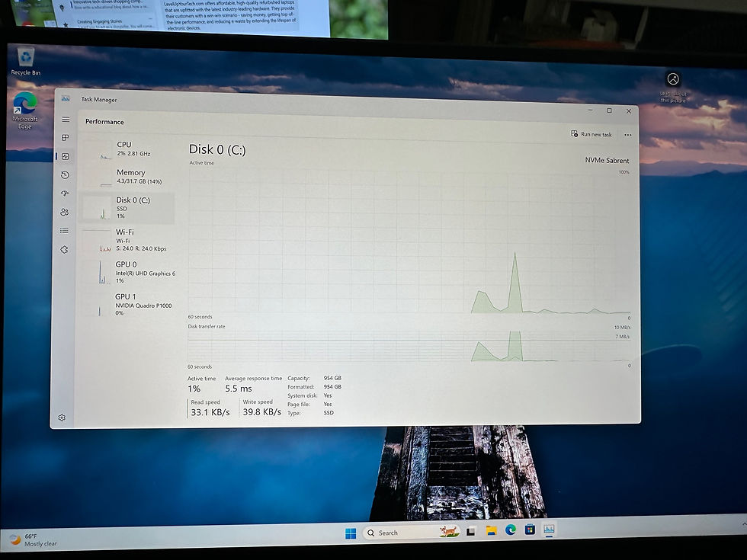
Task: Click the Capacity 954 GB value
Action: click(332, 378)
